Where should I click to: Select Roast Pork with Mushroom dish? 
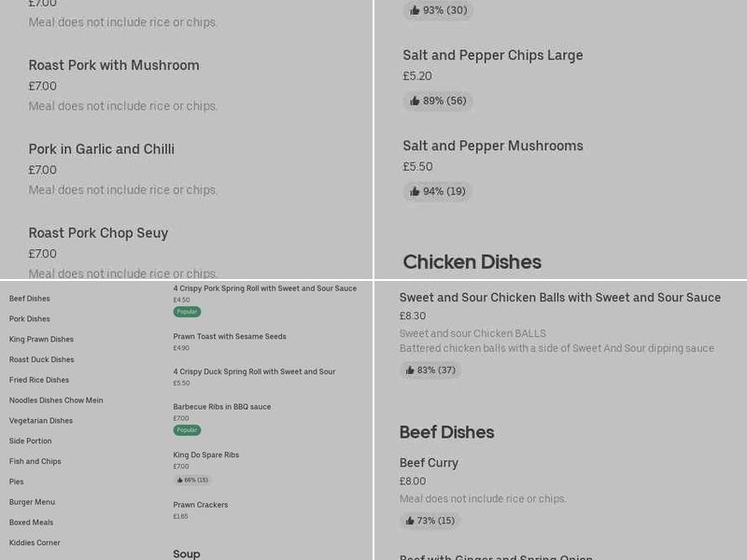click(114, 65)
